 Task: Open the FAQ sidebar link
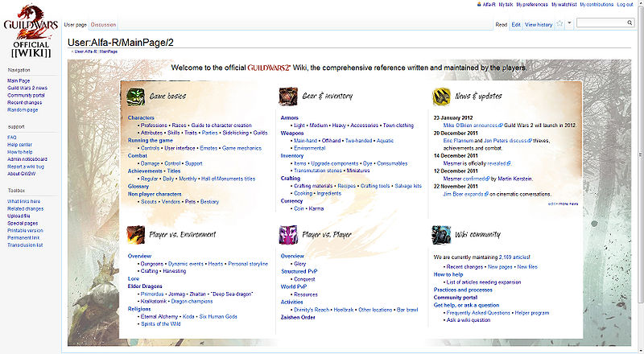pos(12,138)
